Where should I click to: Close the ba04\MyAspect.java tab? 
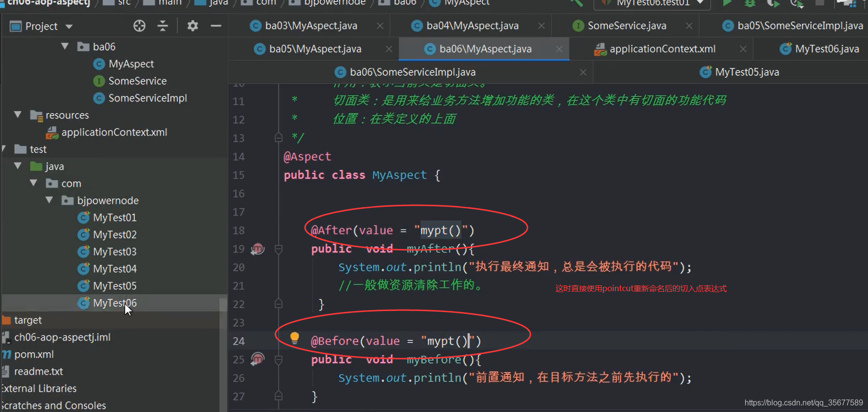(541, 26)
